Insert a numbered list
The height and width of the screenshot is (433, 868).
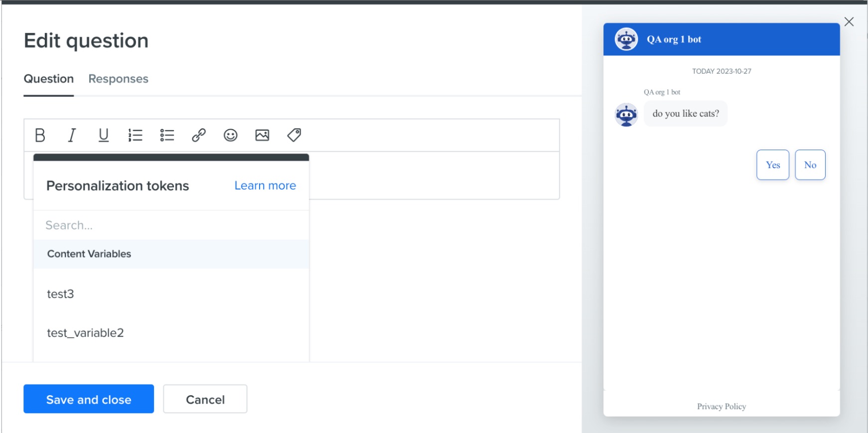[135, 135]
